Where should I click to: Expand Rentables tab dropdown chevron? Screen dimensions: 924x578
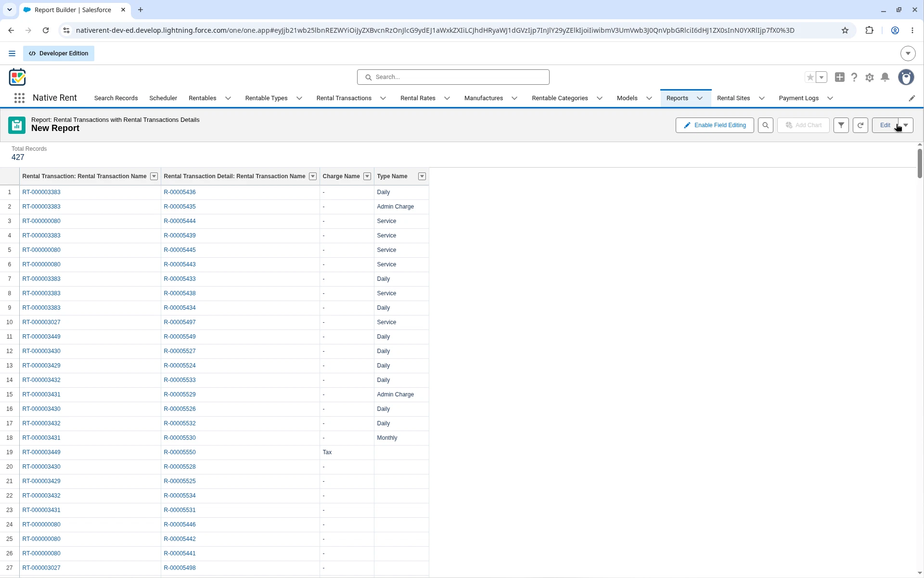click(x=228, y=98)
